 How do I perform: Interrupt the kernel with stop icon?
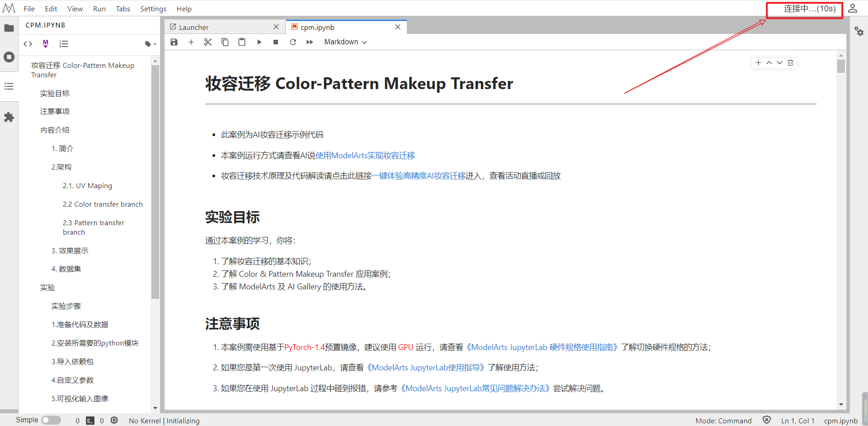pos(276,42)
